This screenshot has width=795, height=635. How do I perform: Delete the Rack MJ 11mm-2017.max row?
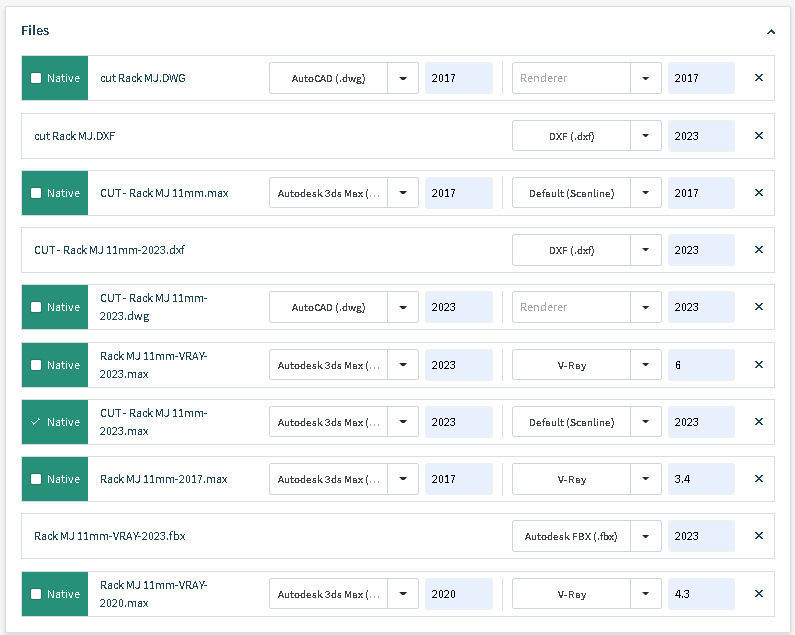coord(758,479)
